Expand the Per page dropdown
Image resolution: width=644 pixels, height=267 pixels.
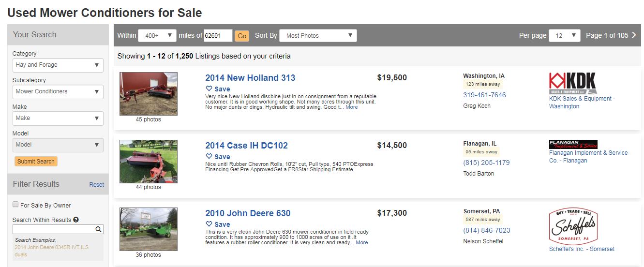pyautogui.click(x=564, y=35)
